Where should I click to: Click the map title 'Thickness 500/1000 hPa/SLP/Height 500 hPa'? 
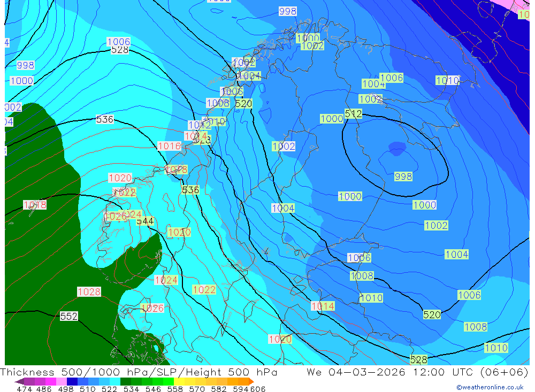tap(139, 372)
